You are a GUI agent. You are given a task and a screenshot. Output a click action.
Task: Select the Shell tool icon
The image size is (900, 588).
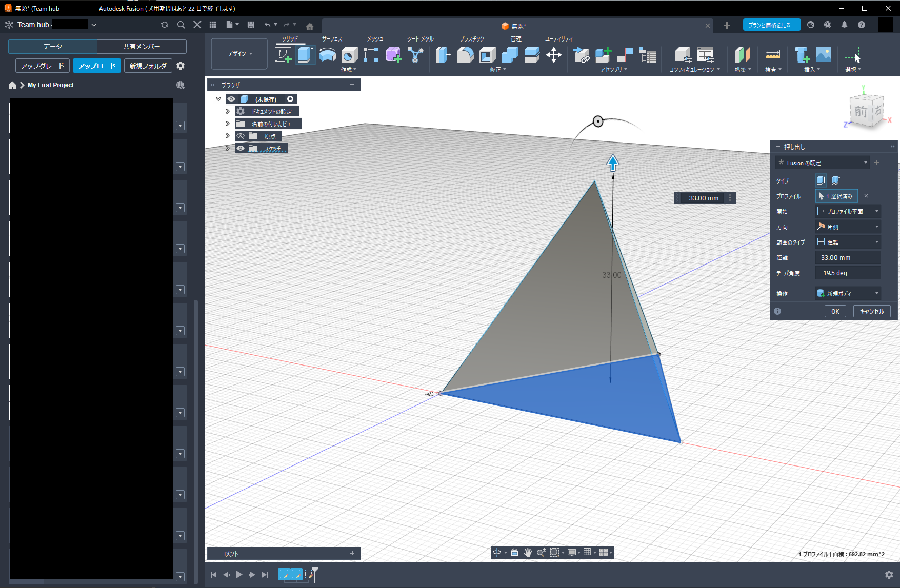tap(487, 54)
